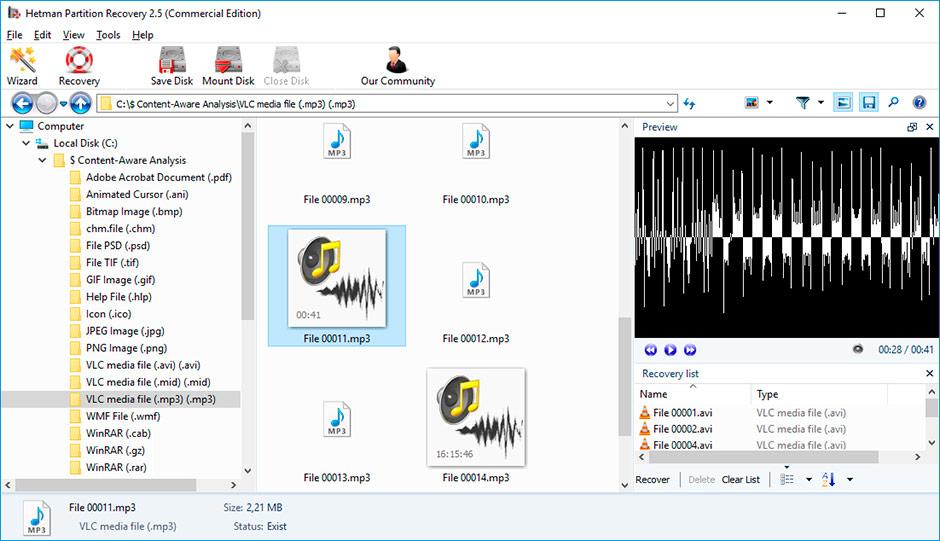Open the Help menu
940x541 pixels.
coord(143,35)
